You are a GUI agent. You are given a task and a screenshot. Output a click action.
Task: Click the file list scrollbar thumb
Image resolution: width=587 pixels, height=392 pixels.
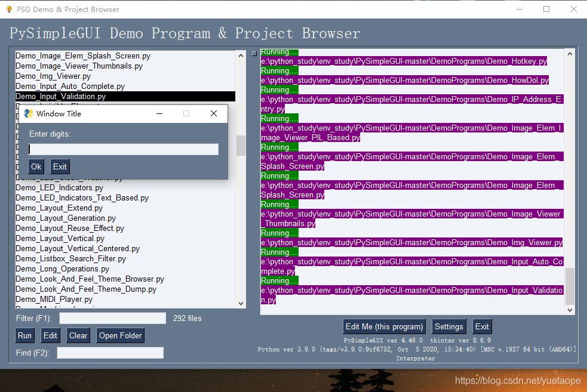click(x=241, y=146)
